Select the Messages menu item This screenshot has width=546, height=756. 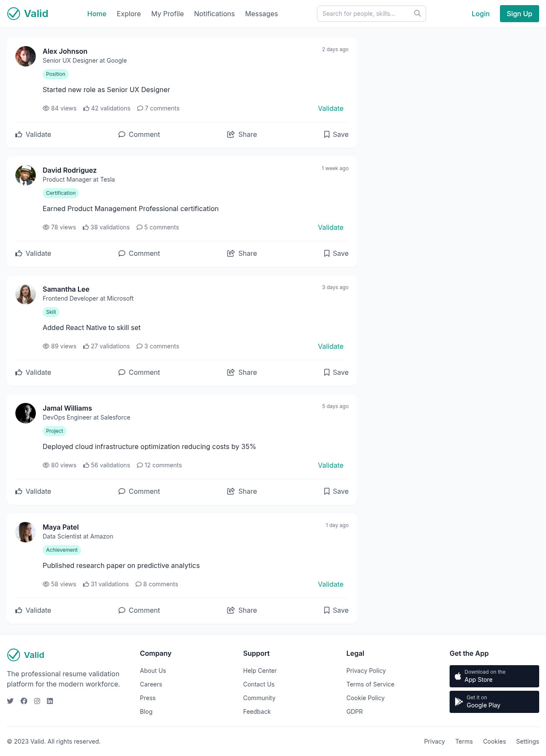[x=261, y=14]
